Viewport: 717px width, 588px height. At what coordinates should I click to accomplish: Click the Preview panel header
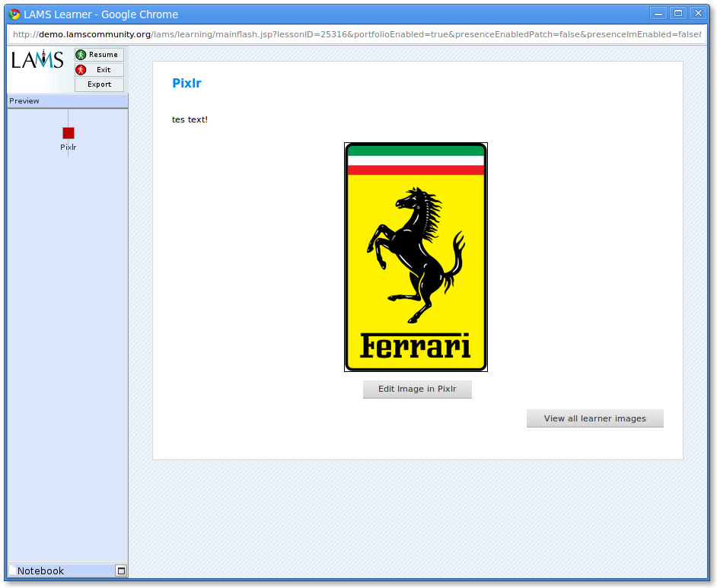(x=67, y=101)
